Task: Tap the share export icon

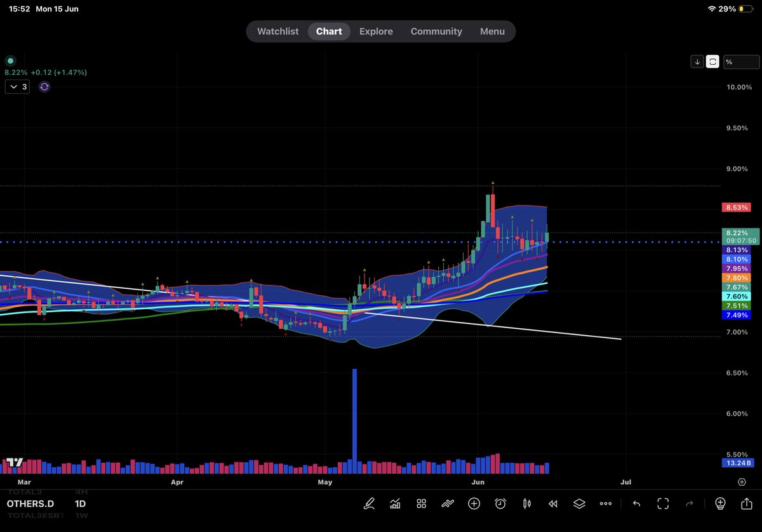Action: 746,503
